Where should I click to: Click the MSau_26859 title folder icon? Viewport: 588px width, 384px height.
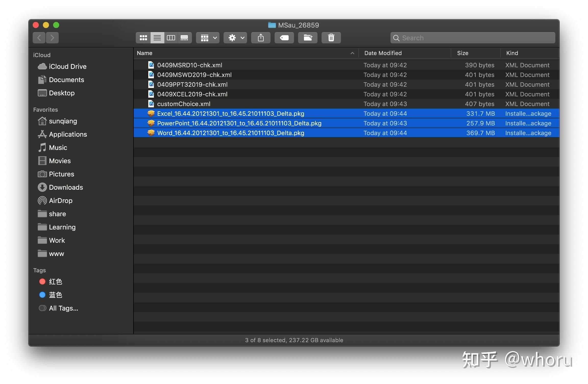(272, 25)
